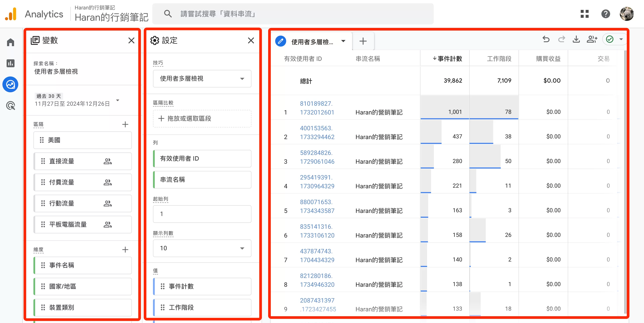Open the Home icon in left sidebar
The image size is (644, 323).
[x=11, y=42]
